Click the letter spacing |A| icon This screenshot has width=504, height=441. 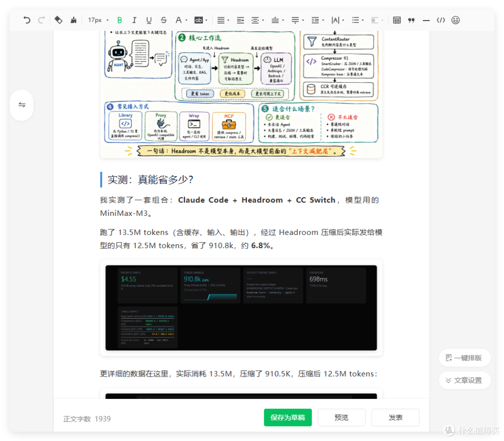tap(335, 20)
